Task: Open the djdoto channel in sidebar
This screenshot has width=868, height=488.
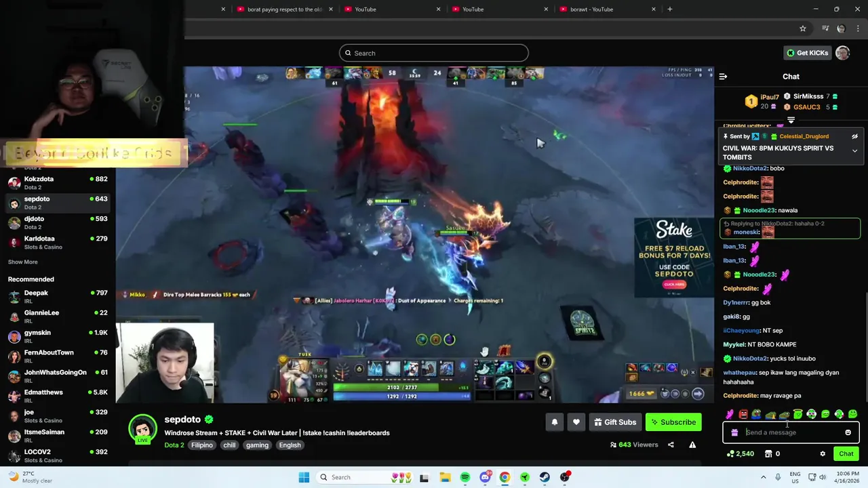Action: click(x=58, y=222)
